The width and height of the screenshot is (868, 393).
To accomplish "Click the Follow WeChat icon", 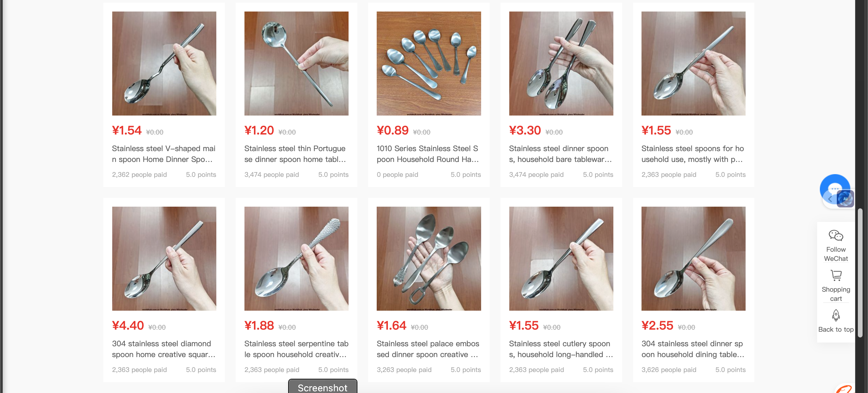I will pos(836,235).
